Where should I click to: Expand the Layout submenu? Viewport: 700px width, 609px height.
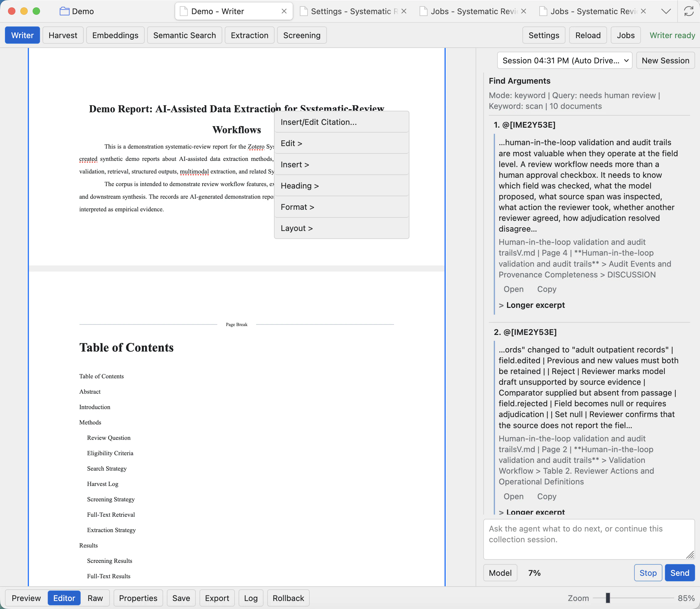(x=341, y=228)
